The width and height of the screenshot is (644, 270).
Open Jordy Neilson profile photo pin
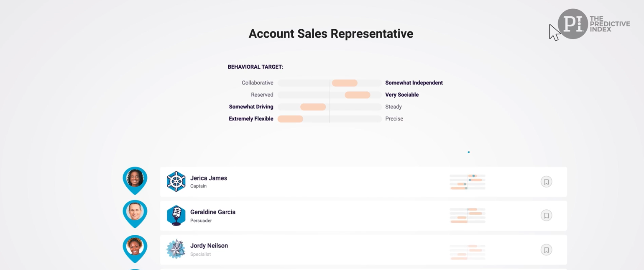point(135,249)
